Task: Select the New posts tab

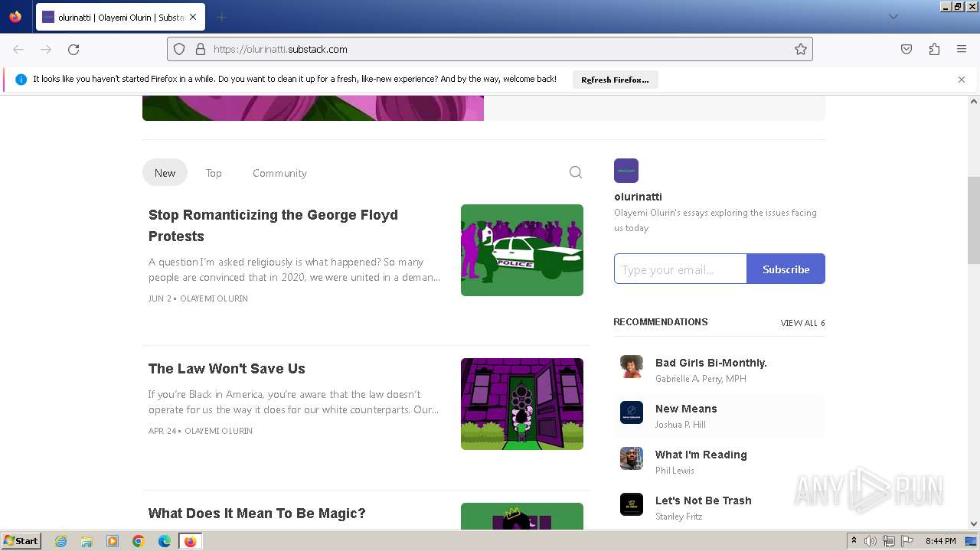Action: click(165, 173)
